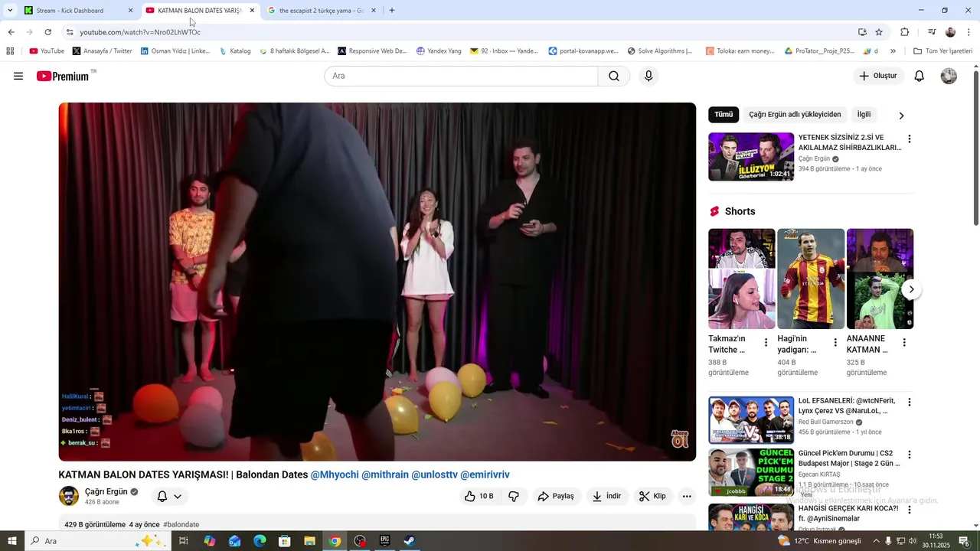980x551 pixels.
Task: Open the YouTube guide hamburger menu
Action: point(18,76)
